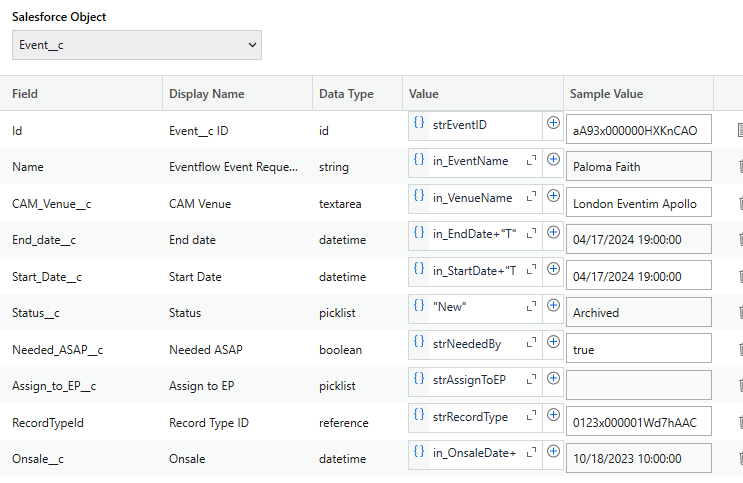Click plus circle icon for in_VenueName value
Image resolution: width=743 pixels, height=483 pixels.
pyautogui.click(x=553, y=196)
